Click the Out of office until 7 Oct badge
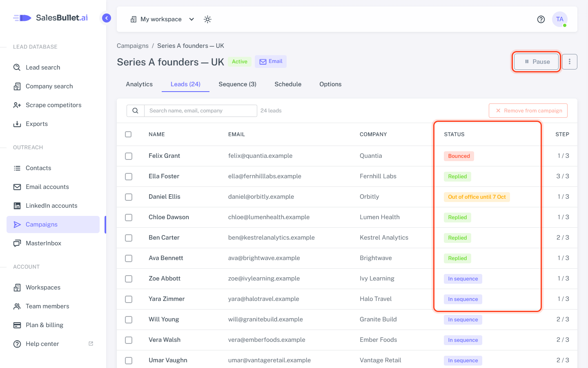The height and width of the screenshot is (368, 588). (477, 197)
